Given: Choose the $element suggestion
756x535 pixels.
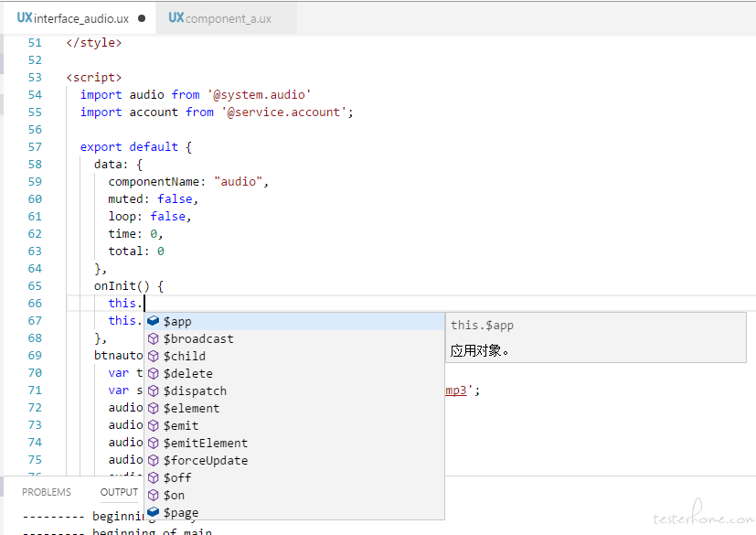Looking at the screenshot, I should tap(294, 408).
